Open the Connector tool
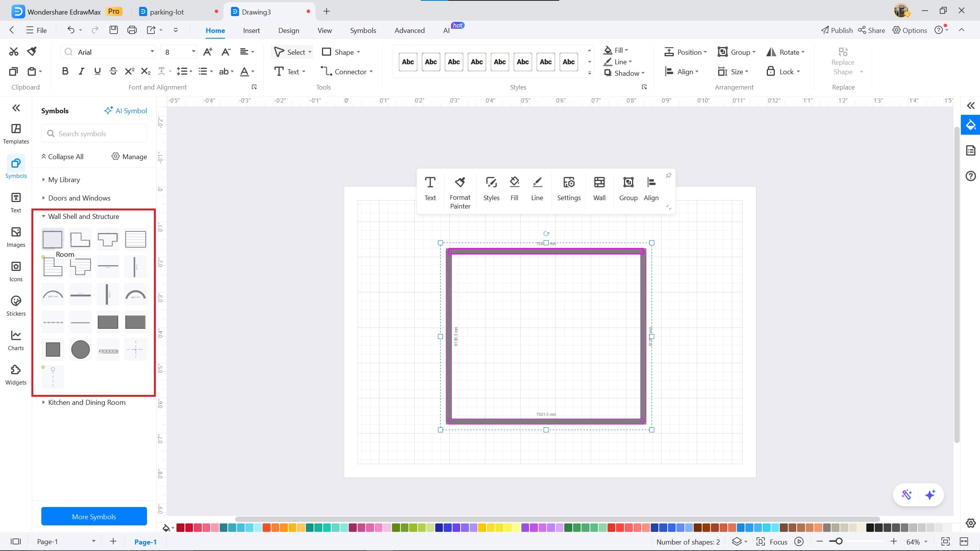The height and width of the screenshot is (551, 980). click(x=346, y=71)
